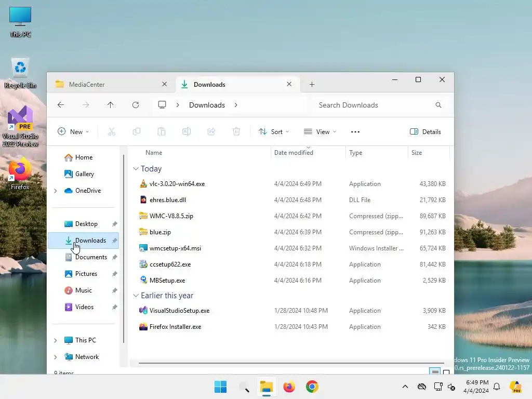Click the Cut toolbar icon
Screen dimensions: 532x399
pyautogui.click(x=112, y=131)
